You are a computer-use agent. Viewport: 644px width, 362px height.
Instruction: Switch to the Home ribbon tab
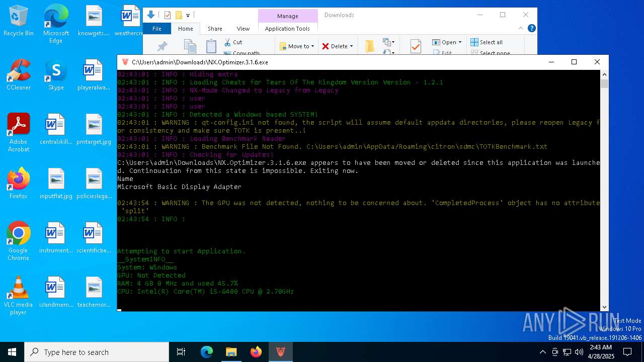click(186, 29)
